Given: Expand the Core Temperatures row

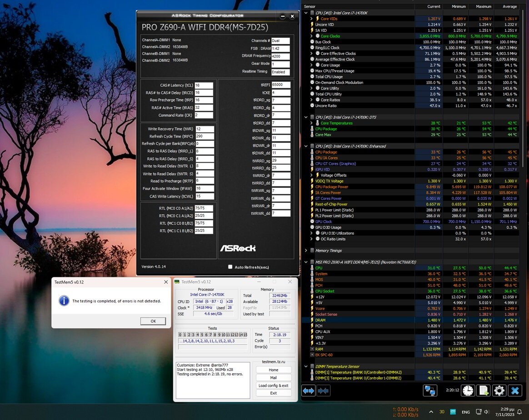Looking at the screenshot, I should 311,123.
